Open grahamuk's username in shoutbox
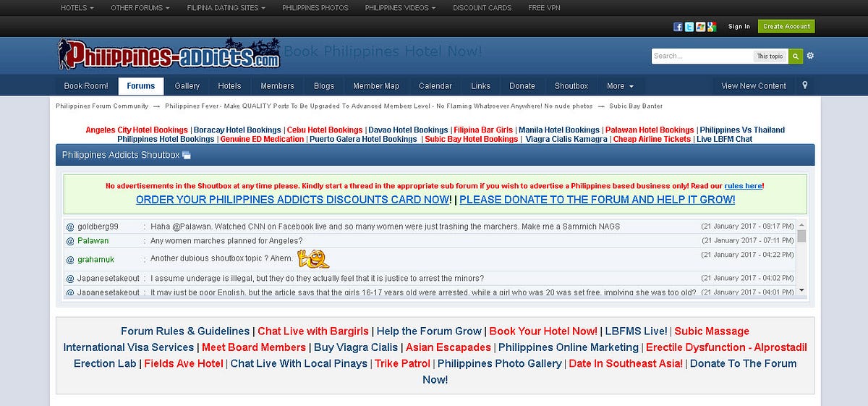 [95, 260]
